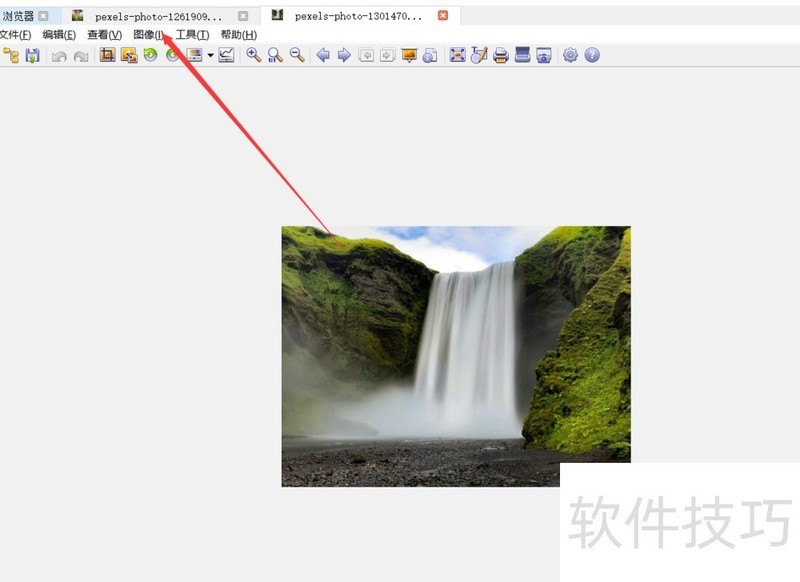This screenshot has height=582, width=800.
Task: Start the slideshow icon
Action: pos(409,55)
